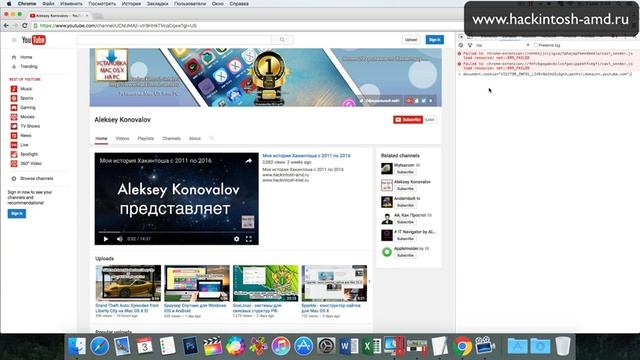Open Photoshop from the Dock
Viewport: 640px width, 360px height.
(x=190, y=346)
